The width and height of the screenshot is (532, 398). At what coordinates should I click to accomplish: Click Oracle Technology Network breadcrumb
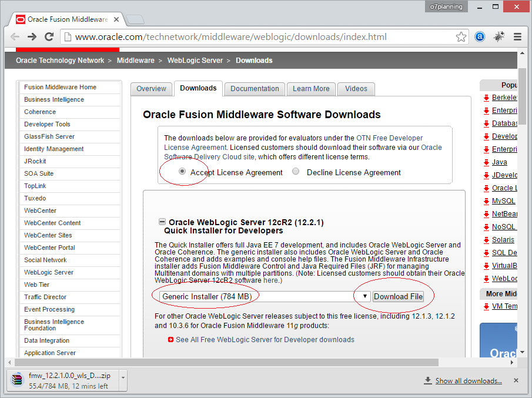(x=60, y=61)
